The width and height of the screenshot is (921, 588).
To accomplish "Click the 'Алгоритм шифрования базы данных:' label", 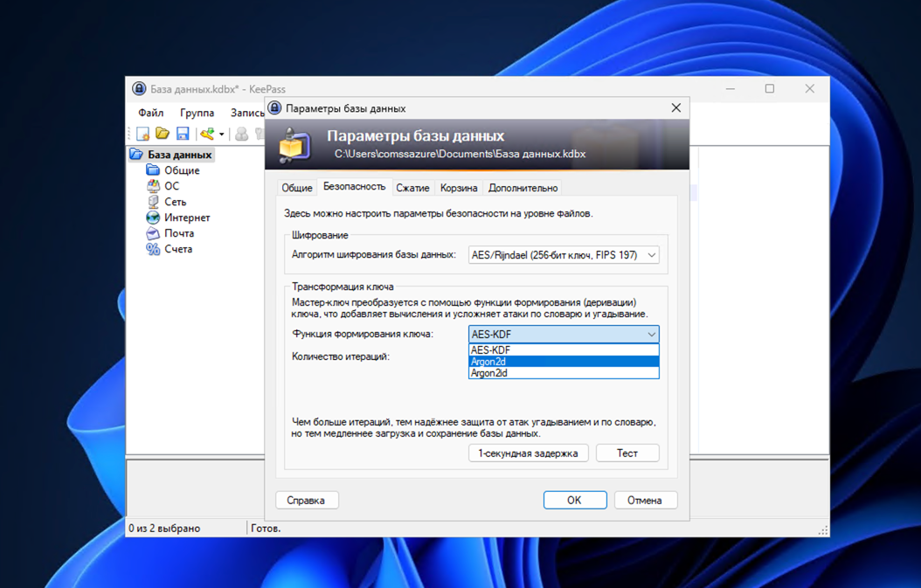I will (374, 254).
